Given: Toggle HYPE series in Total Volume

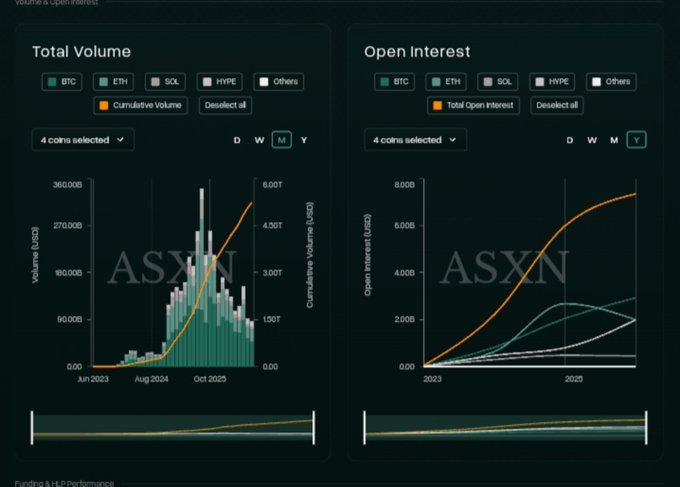Looking at the screenshot, I should [x=219, y=82].
